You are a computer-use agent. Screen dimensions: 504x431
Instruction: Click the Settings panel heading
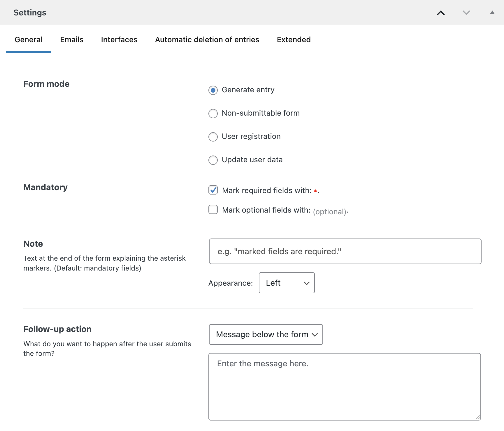click(x=30, y=13)
